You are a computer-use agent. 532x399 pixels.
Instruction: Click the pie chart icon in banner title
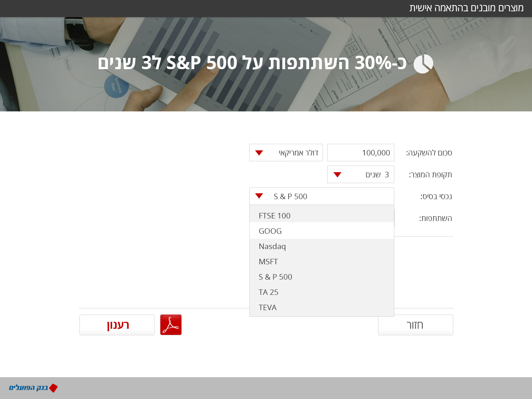(423, 64)
